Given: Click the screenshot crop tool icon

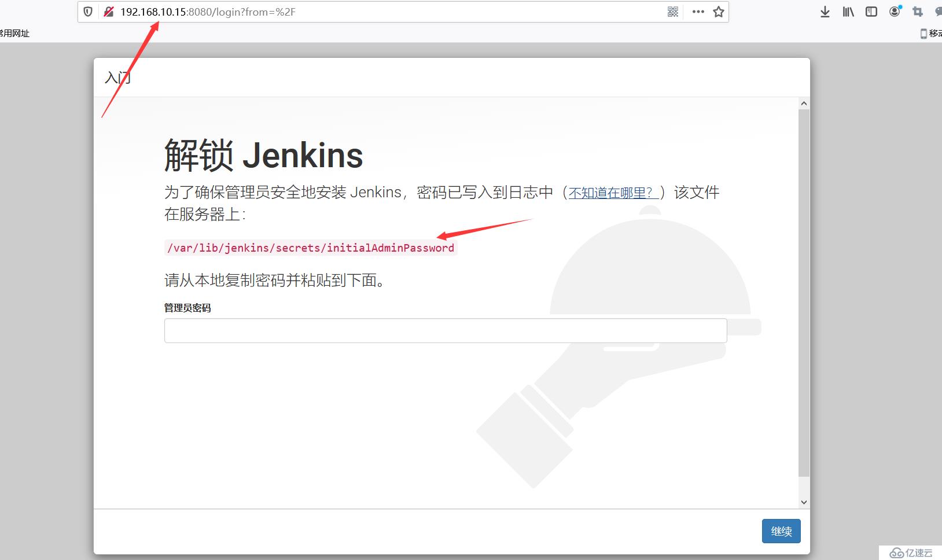Looking at the screenshot, I should (x=918, y=12).
